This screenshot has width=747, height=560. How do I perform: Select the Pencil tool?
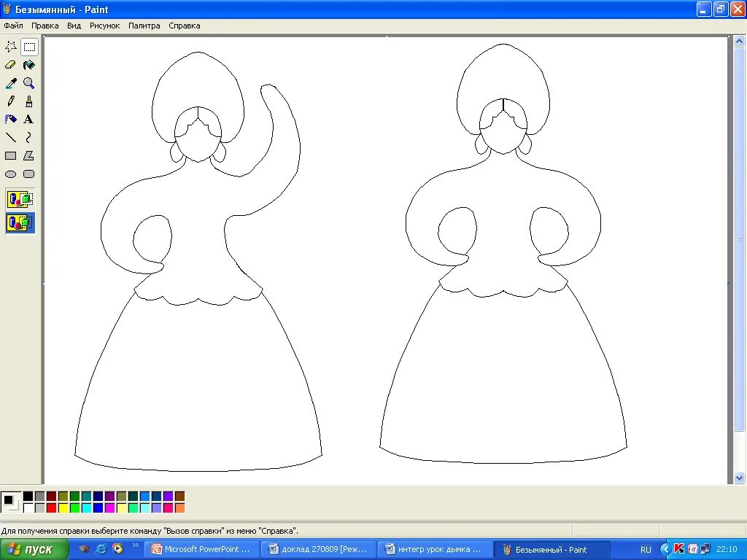[11, 101]
